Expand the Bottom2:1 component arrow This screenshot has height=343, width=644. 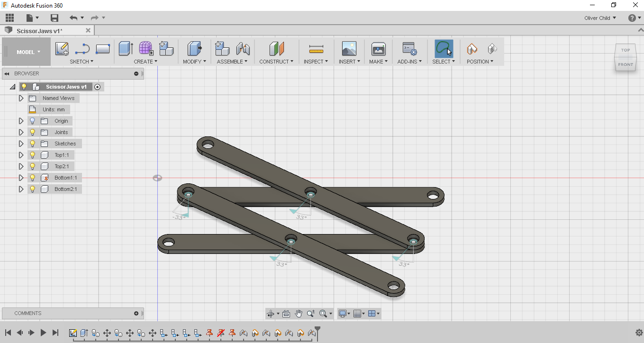click(21, 189)
